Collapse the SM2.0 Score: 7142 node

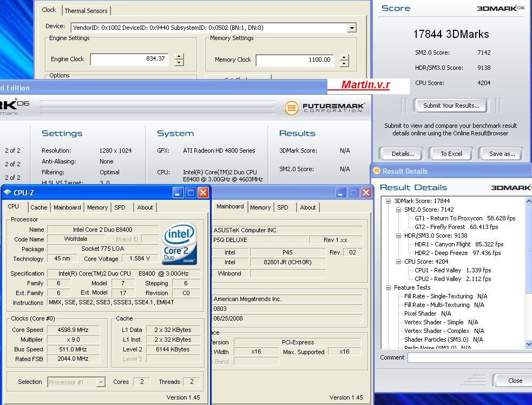tap(399, 210)
